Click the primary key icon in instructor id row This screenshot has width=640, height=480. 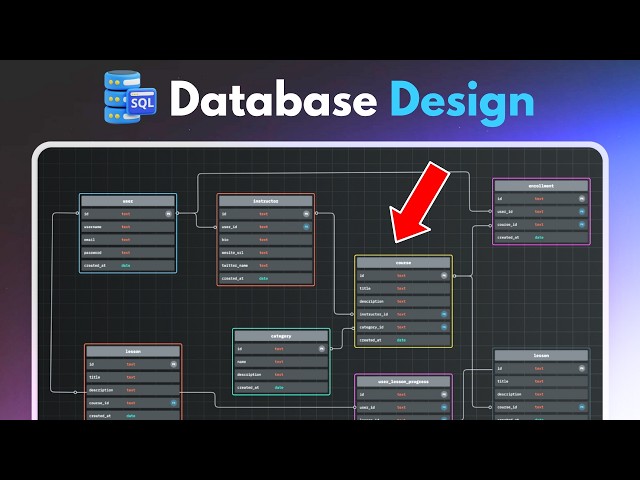point(306,213)
